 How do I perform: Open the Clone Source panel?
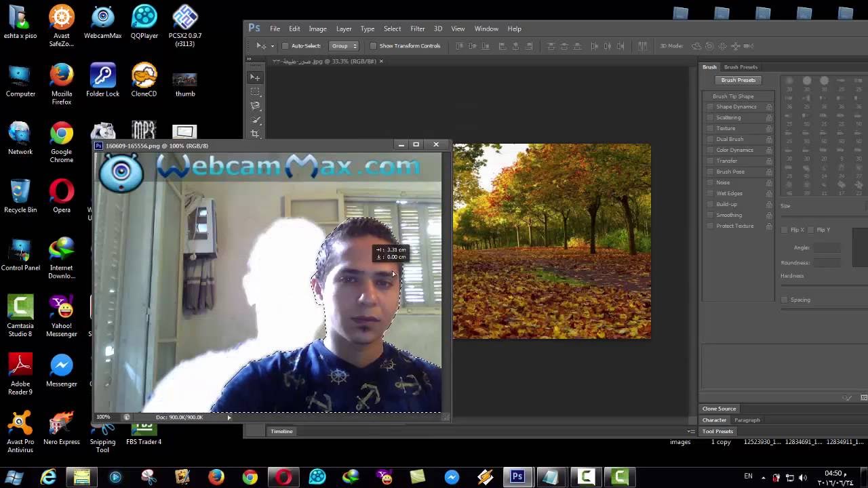tap(719, 409)
